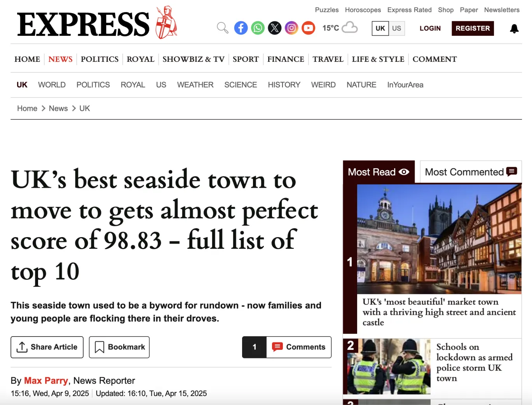Open the TRAVEL section

click(x=328, y=59)
